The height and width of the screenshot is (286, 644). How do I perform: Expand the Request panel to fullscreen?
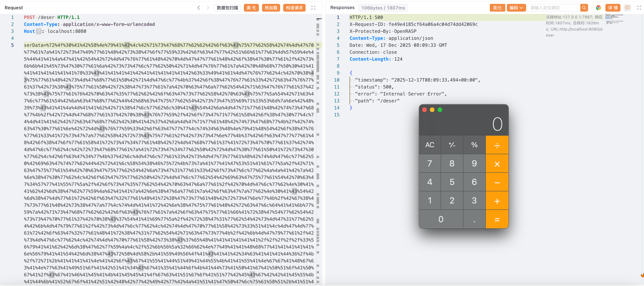coord(313,8)
